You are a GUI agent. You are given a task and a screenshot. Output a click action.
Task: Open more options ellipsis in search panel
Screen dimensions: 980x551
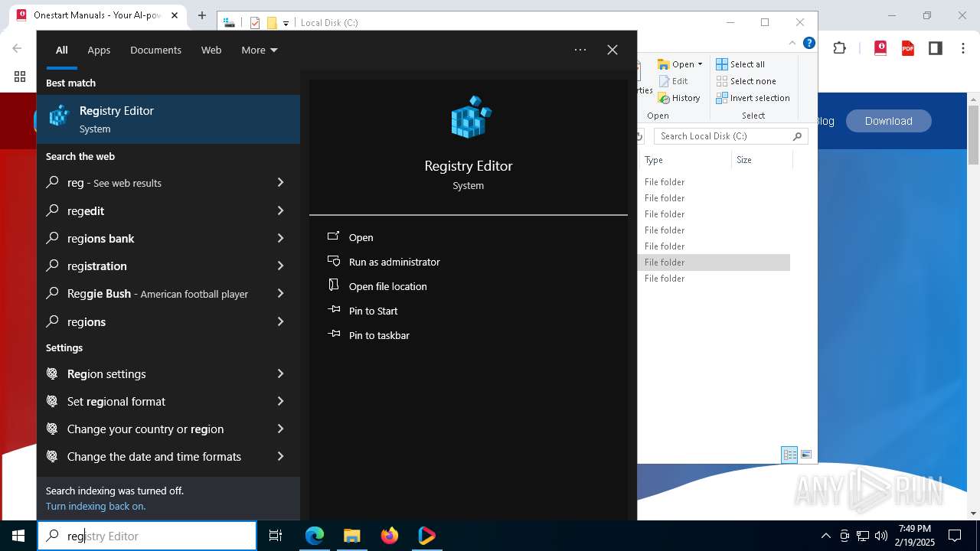pyautogui.click(x=580, y=50)
